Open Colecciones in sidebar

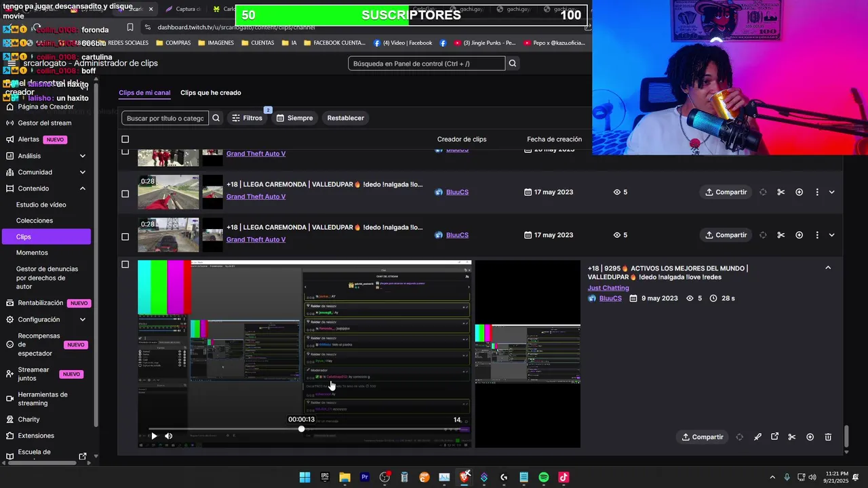tap(35, 220)
